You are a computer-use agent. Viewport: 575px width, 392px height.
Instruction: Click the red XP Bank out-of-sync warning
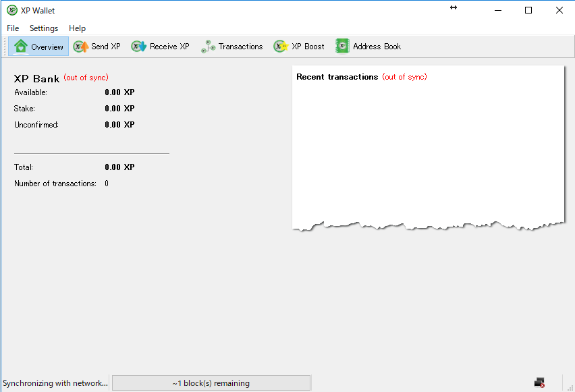86,78
